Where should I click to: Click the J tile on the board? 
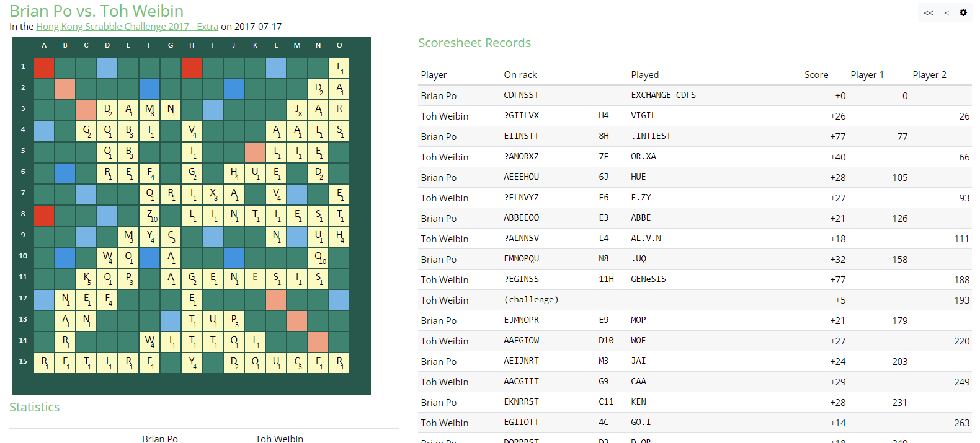297,110
